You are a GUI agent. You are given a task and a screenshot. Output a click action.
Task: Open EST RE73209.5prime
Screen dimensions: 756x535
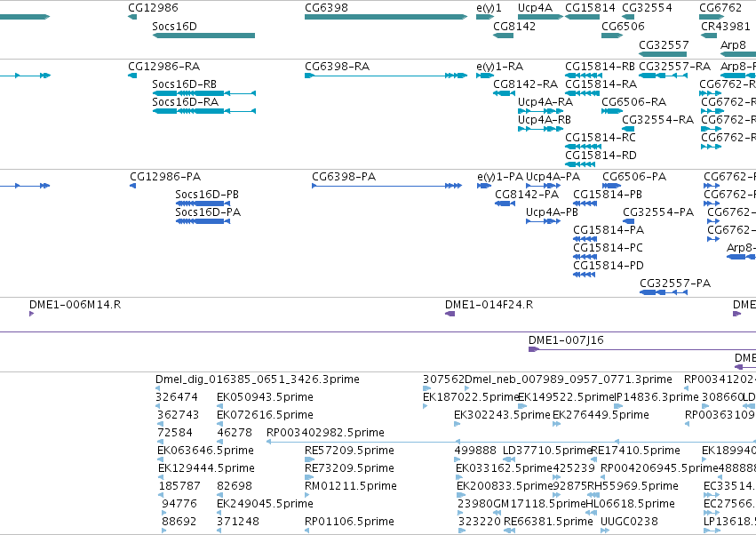pyautogui.click(x=309, y=477)
